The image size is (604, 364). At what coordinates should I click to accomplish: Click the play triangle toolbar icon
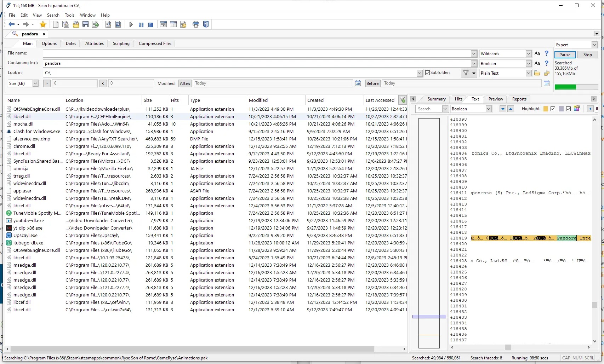[x=131, y=25]
